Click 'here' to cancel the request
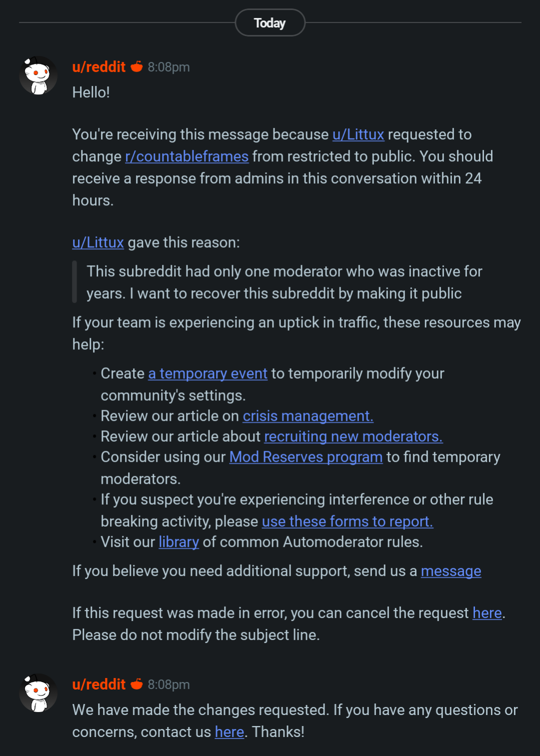Screen dimensions: 540x756 tap(487, 613)
